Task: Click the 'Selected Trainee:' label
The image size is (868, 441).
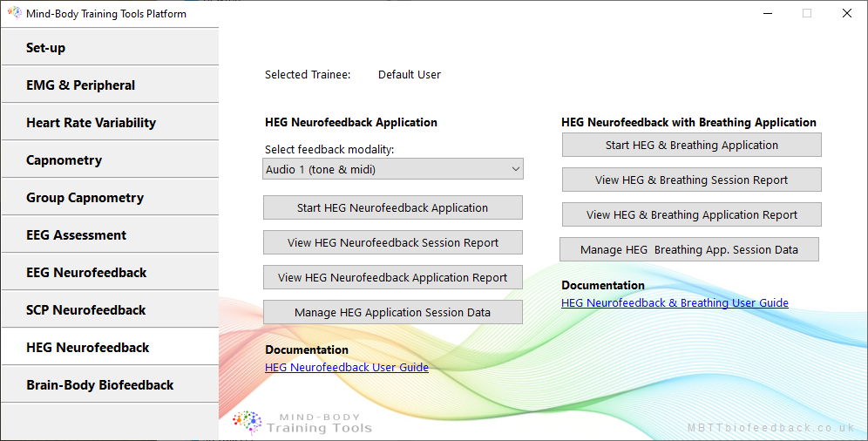Action: (x=308, y=74)
